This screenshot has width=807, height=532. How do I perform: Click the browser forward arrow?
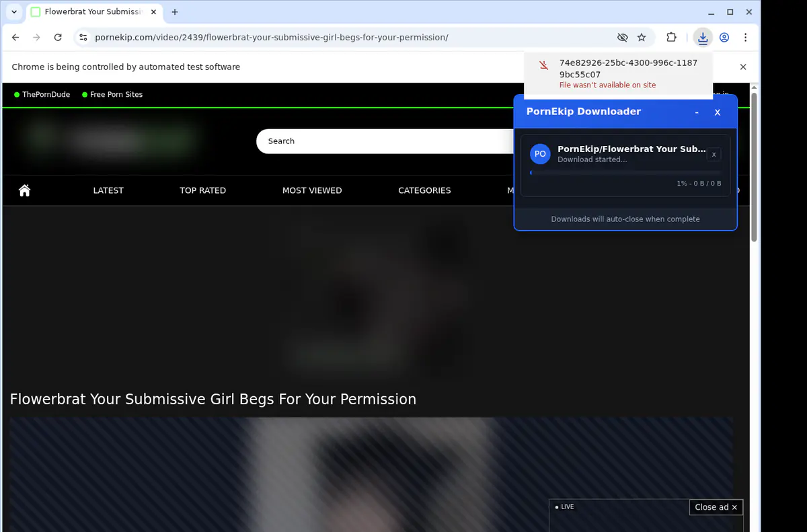point(36,38)
